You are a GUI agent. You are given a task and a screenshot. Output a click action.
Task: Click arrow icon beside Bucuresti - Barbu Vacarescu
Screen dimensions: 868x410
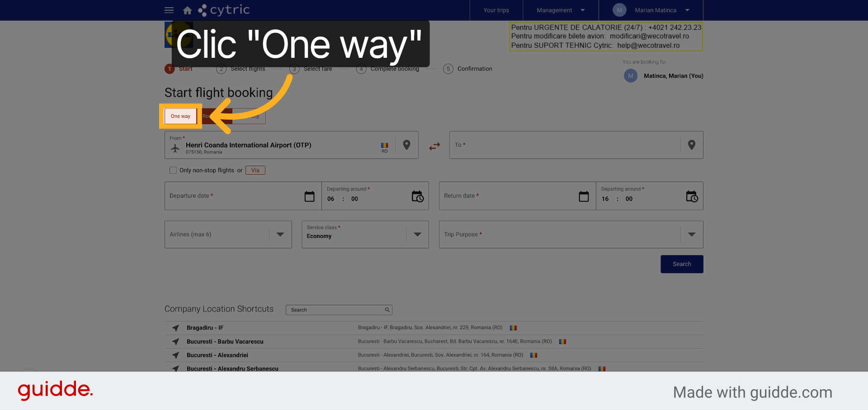(x=176, y=341)
